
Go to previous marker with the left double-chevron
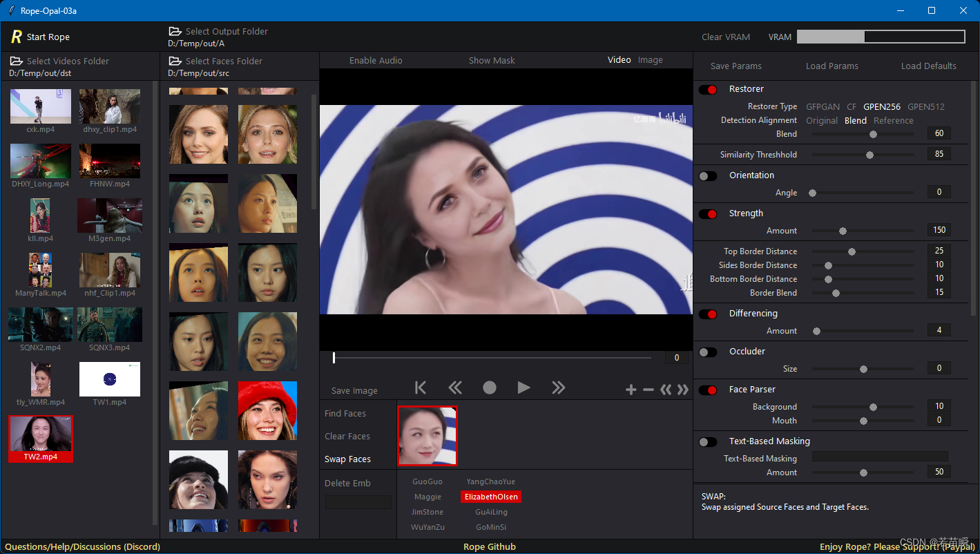pos(666,390)
